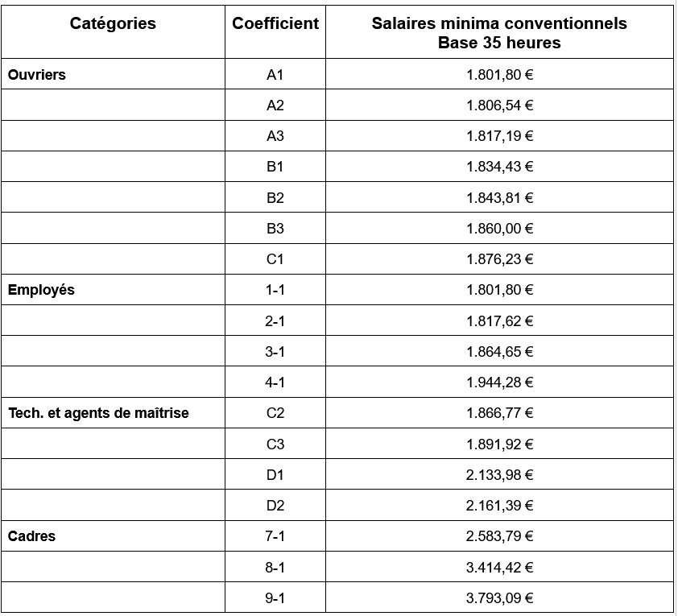Select the "Salaires minima conventionnels" header cell
The image size is (678, 616).
pos(499,23)
